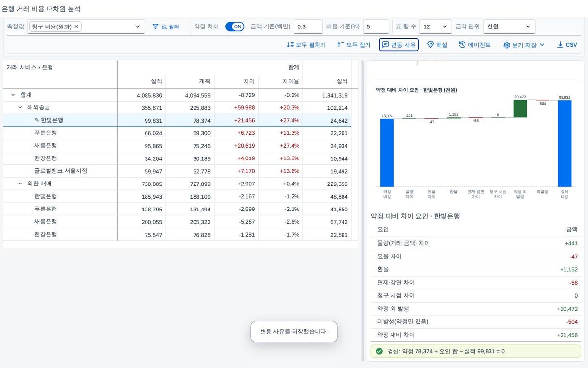
Task: Click the blue 실적 비용 bar in chart
Action: pos(564,143)
